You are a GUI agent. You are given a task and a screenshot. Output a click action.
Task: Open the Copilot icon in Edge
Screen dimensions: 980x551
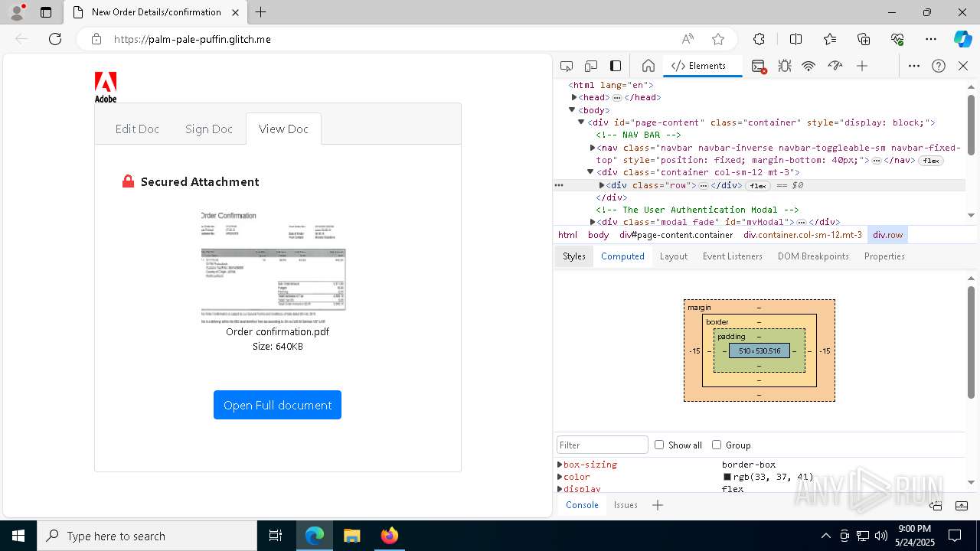pos(962,39)
